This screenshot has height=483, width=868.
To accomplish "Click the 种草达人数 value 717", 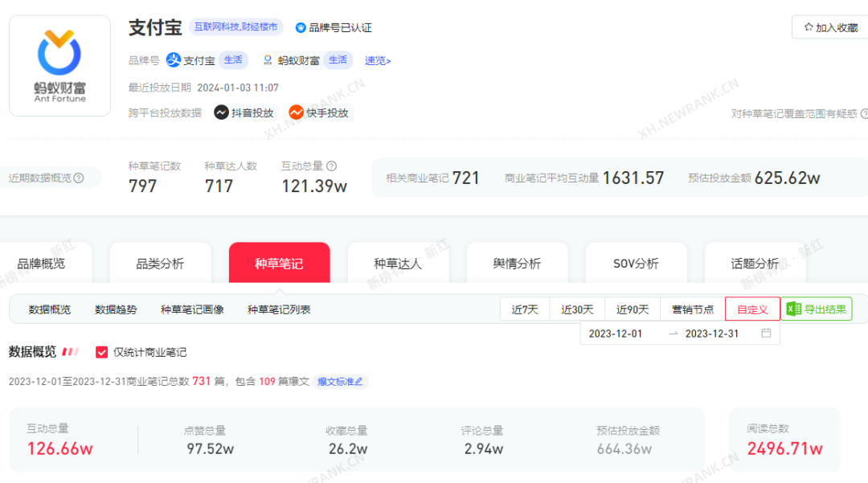I will click(x=219, y=186).
